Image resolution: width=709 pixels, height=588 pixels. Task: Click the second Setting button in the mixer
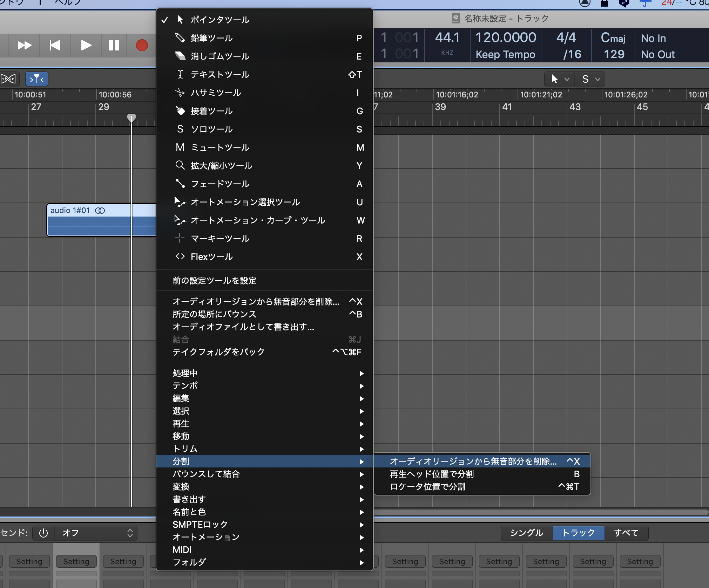point(76,561)
